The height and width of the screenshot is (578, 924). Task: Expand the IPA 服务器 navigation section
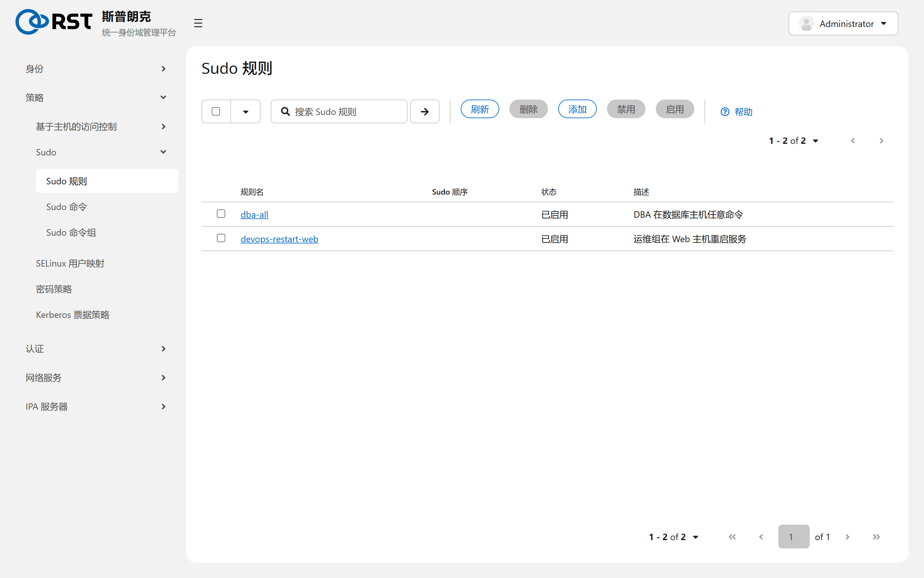pyautogui.click(x=96, y=406)
